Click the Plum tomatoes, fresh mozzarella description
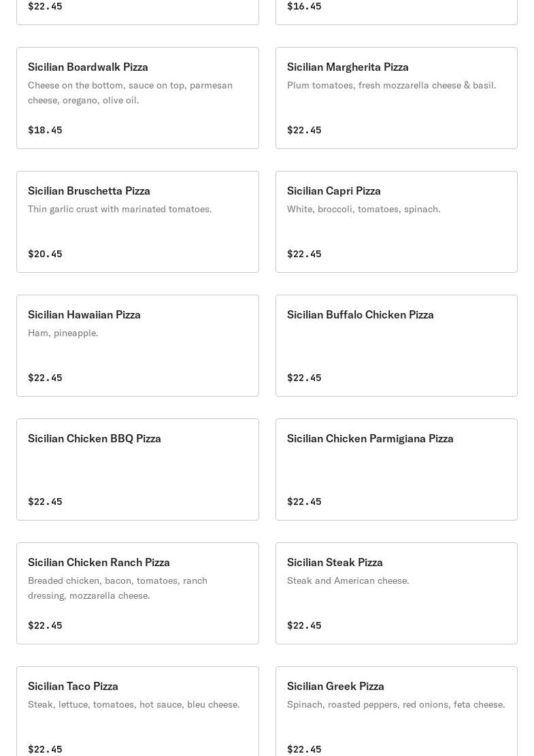The image size is (534, 756). pyautogui.click(x=391, y=85)
